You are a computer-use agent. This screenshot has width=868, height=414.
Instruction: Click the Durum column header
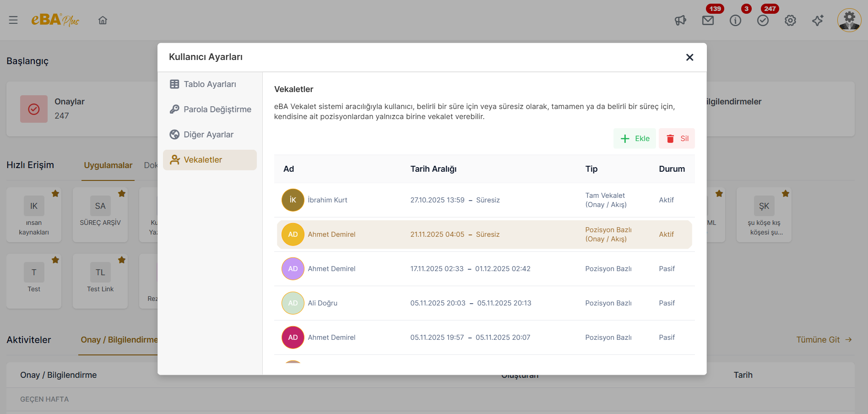click(x=672, y=169)
